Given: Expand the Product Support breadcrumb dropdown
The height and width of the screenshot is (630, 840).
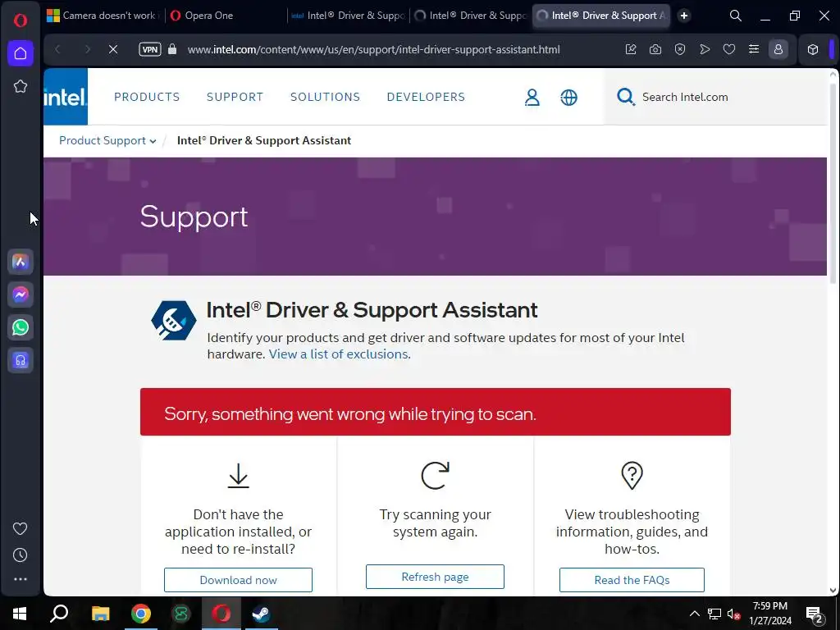Looking at the screenshot, I should tap(107, 140).
